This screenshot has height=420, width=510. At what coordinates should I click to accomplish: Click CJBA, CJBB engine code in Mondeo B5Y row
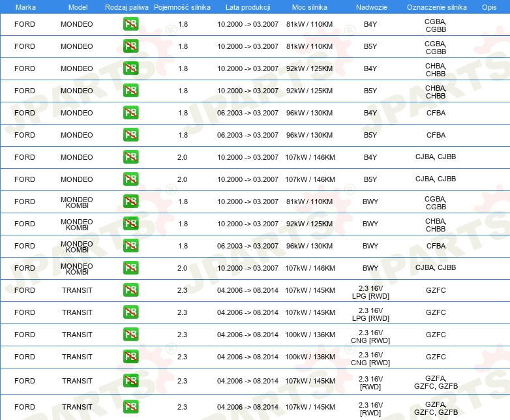(436, 179)
